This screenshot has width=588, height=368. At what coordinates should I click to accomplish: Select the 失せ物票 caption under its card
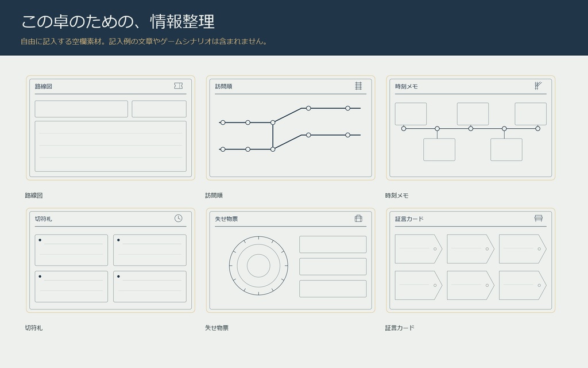(x=216, y=328)
